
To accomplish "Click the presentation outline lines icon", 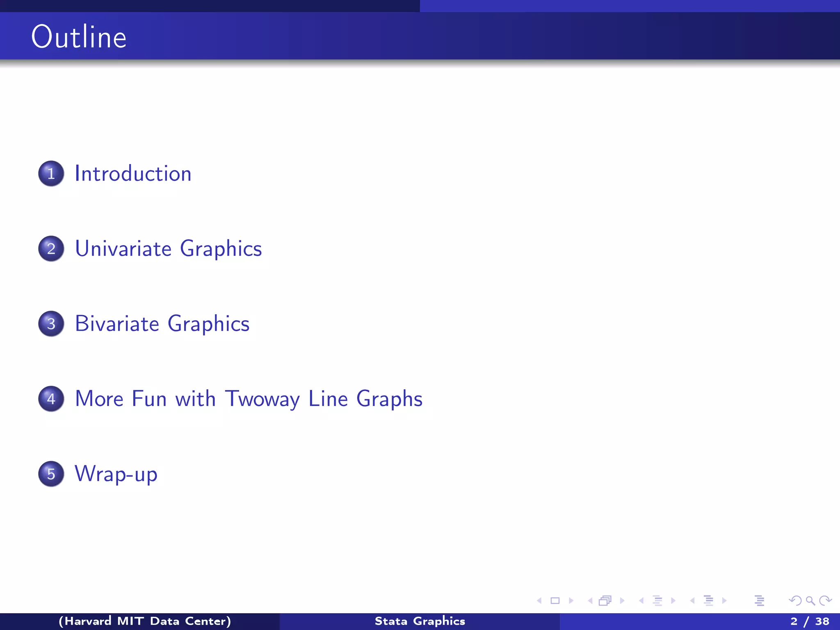I will pyautogui.click(x=759, y=600).
